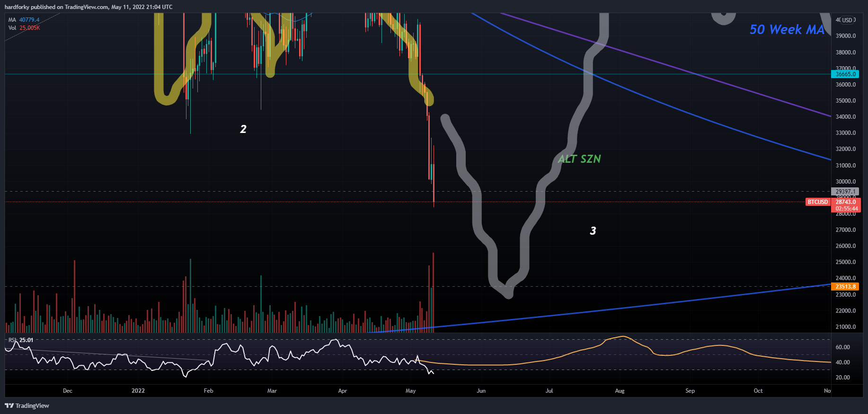This screenshot has width=868, height=414.
Task: Click the 31000.0 price axis value
Action: coord(846,166)
